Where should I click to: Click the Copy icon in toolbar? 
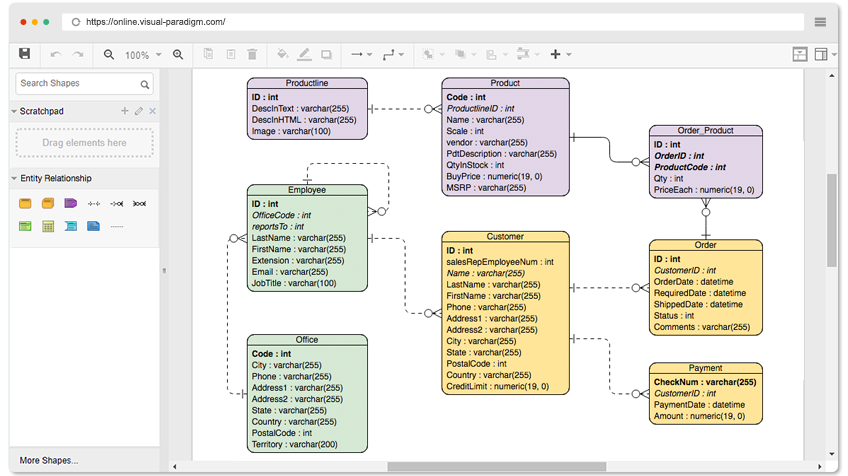pyautogui.click(x=208, y=54)
